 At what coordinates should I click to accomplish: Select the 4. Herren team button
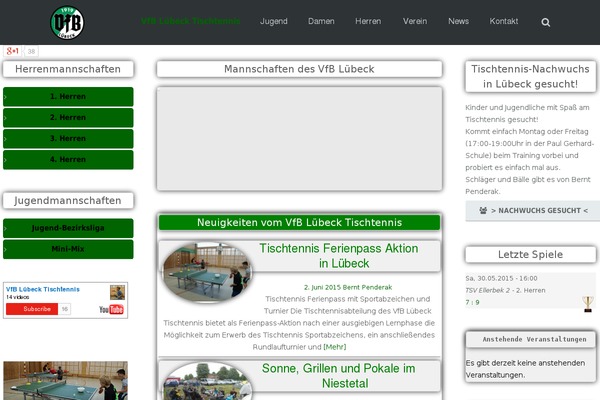pos(68,160)
